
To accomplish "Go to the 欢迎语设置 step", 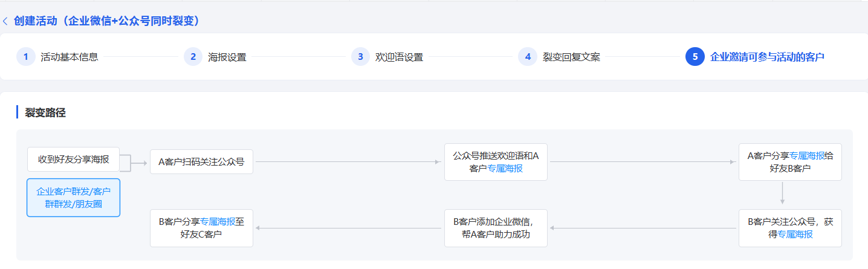I will coord(399,57).
